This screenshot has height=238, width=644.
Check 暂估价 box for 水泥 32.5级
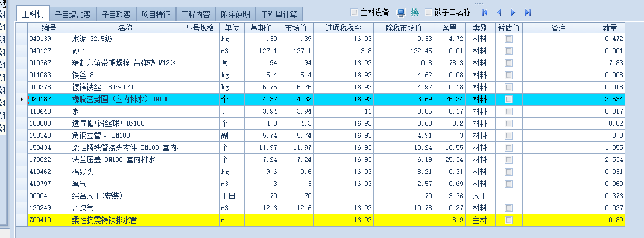point(508,39)
